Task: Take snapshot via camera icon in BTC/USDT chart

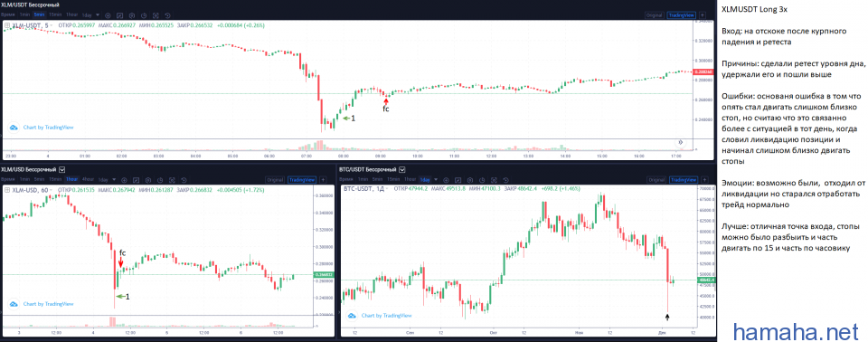Action: pyautogui.click(x=494, y=180)
